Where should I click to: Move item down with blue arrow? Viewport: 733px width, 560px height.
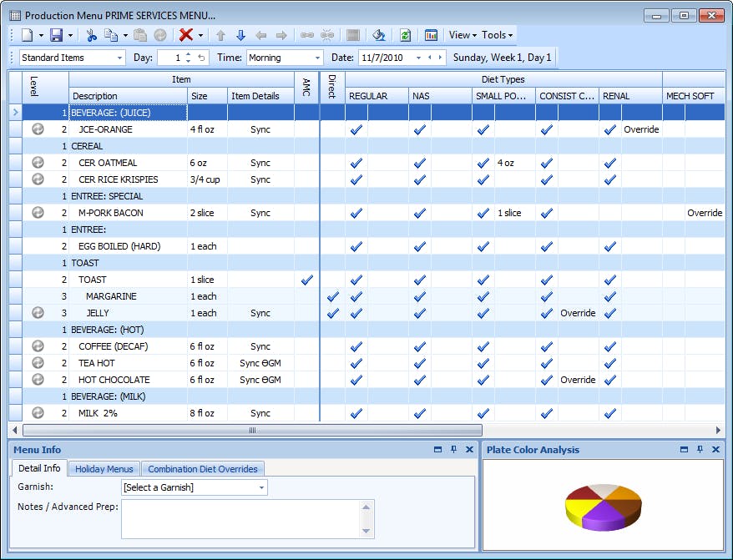pyautogui.click(x=240, y=35)
